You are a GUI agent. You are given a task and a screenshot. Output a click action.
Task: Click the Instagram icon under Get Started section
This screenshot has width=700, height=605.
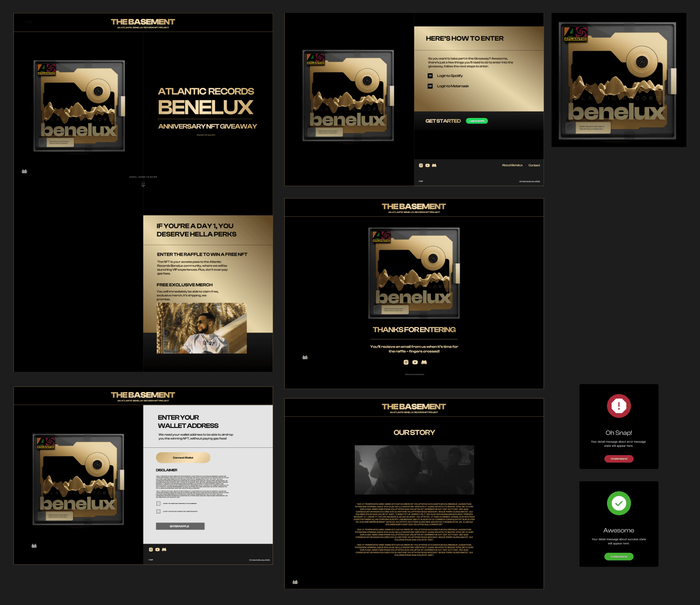point(421,165)
